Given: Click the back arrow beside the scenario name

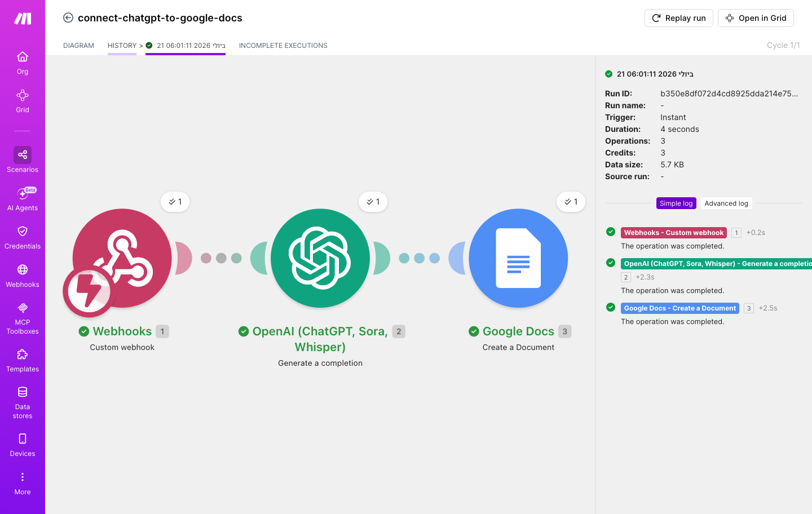Looking at the screenshot, I should tap(68, 18).
